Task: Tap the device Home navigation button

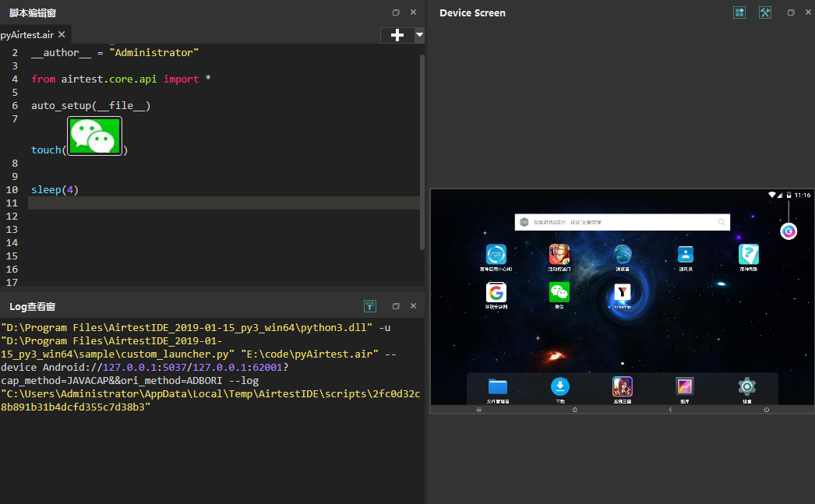Action: [x=575, y=410]
